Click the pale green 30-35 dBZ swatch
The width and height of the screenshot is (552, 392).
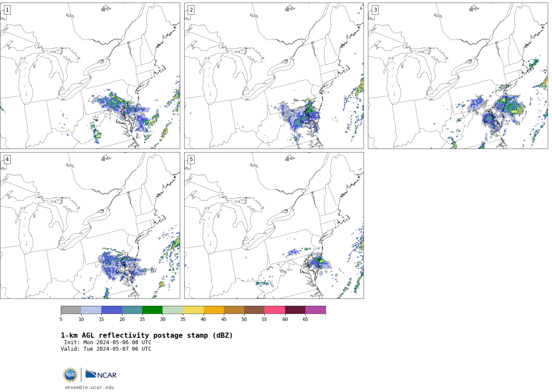[x=173, y=310]
